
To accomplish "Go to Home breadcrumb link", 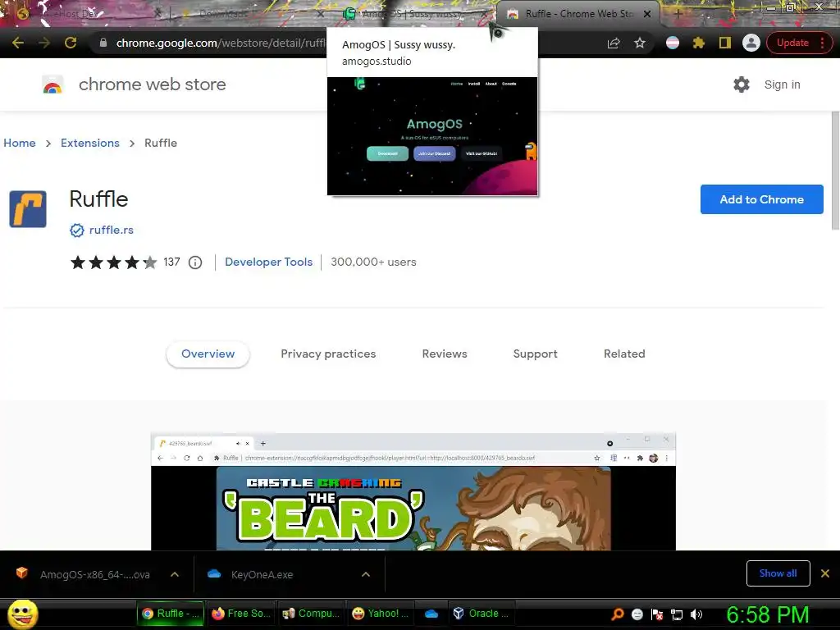I will tap(20, 143).
